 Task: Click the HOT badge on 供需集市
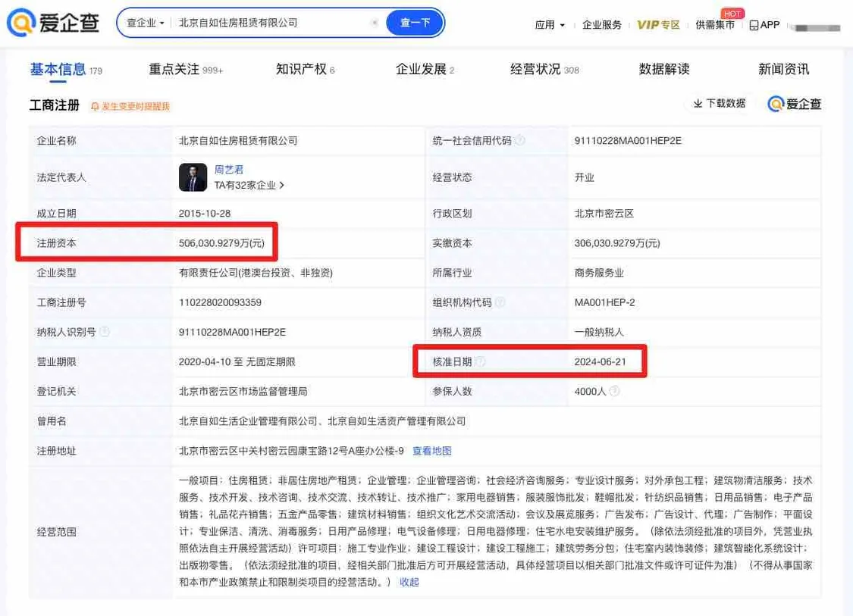tap(732, 14)
